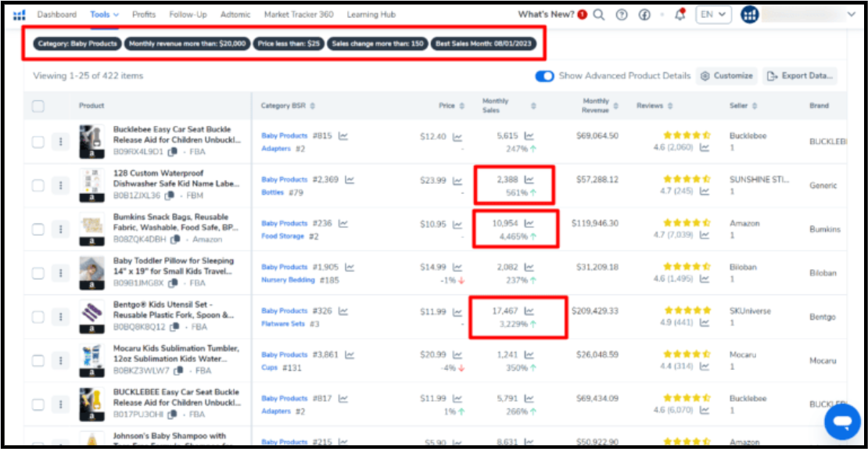
Task: Open the EN language dropdown
Action: pos(712,15)
